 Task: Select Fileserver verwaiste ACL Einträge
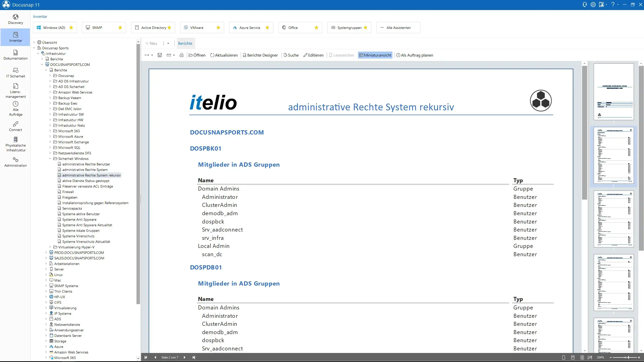[88, 186]
